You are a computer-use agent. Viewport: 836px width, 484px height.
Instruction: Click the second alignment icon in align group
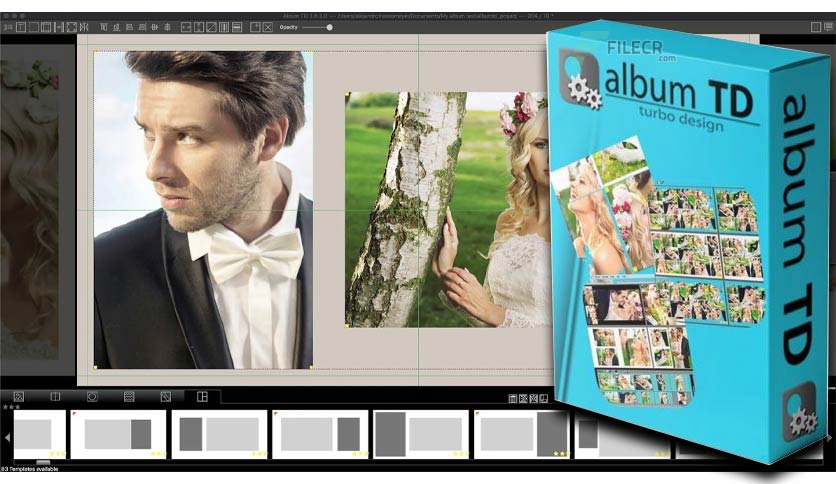pos(117,27)
